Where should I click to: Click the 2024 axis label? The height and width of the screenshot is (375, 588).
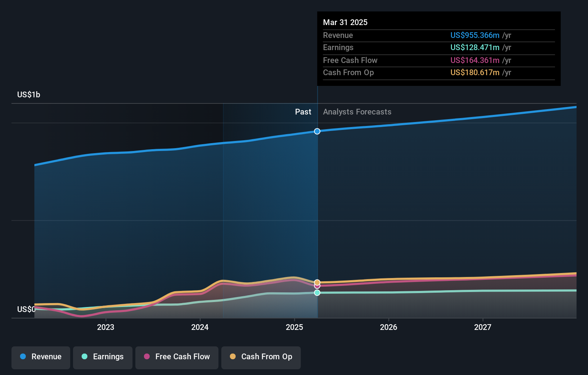point(200,327)
